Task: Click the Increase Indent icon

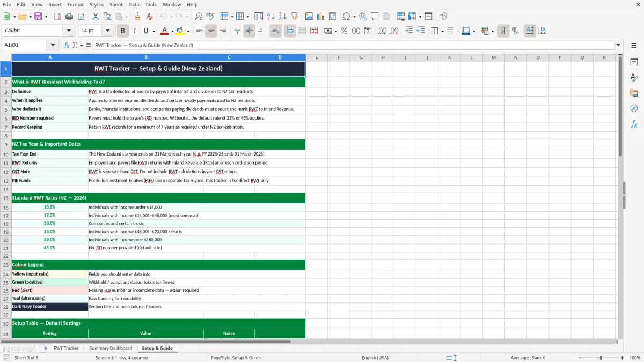Action: click(409, 31)
